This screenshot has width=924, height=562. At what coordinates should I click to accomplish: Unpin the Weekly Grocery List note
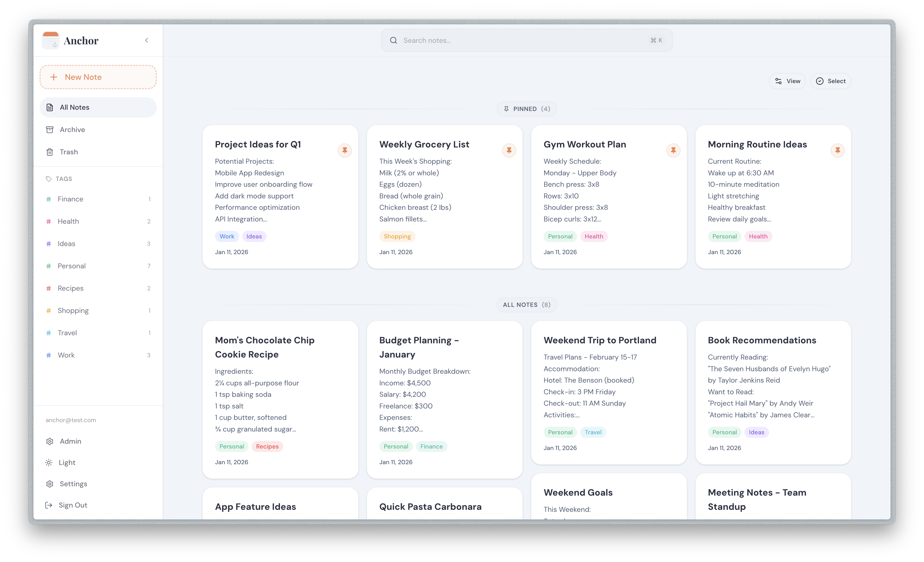tap(509, 150)
